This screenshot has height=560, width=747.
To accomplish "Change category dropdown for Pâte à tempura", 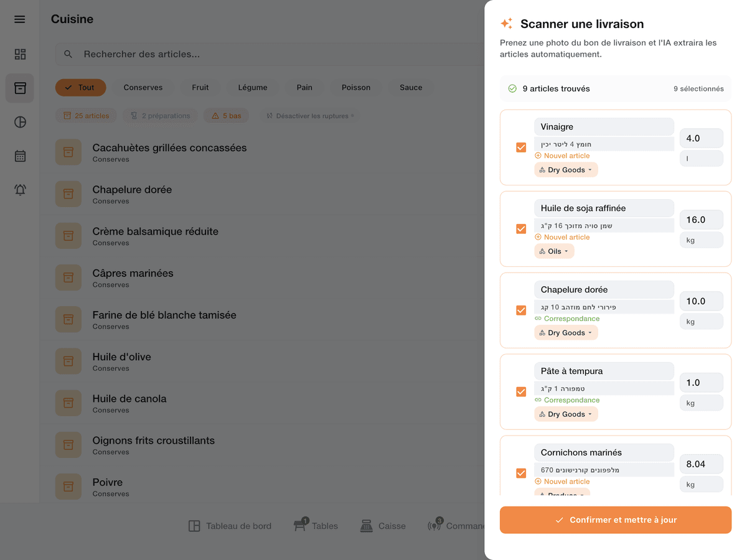I will click(565, 414).
